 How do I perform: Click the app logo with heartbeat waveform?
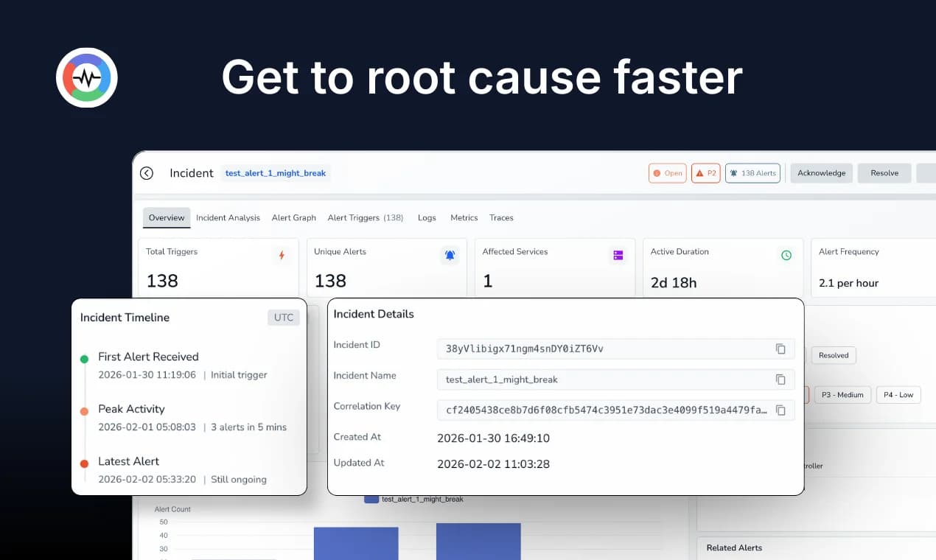point(86,77)
